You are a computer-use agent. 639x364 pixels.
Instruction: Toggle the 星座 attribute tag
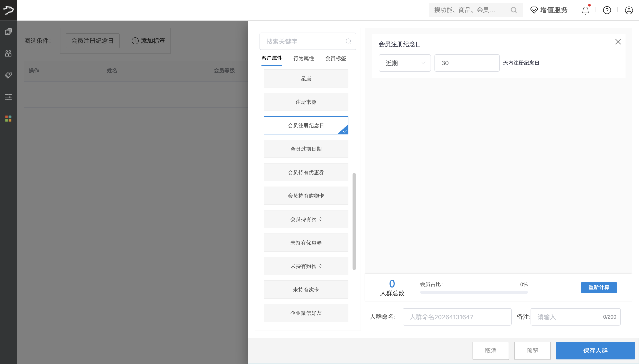tap(306, 78)
